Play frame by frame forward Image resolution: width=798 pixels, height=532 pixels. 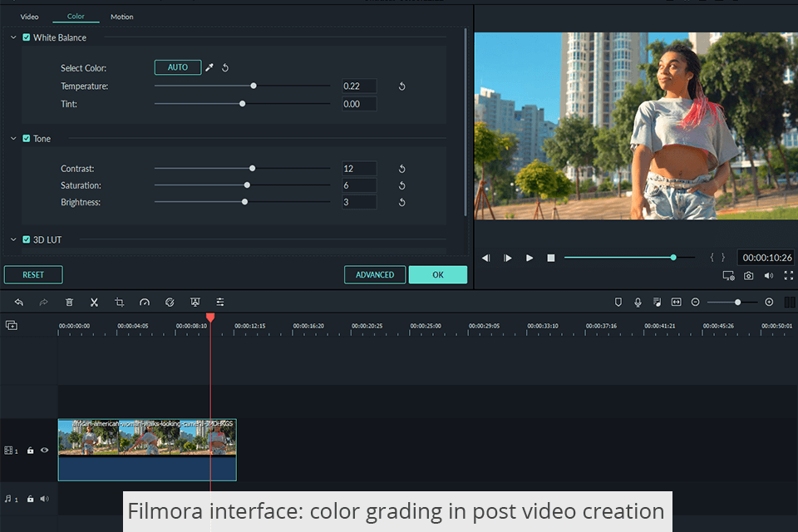(x=507, y=259)
